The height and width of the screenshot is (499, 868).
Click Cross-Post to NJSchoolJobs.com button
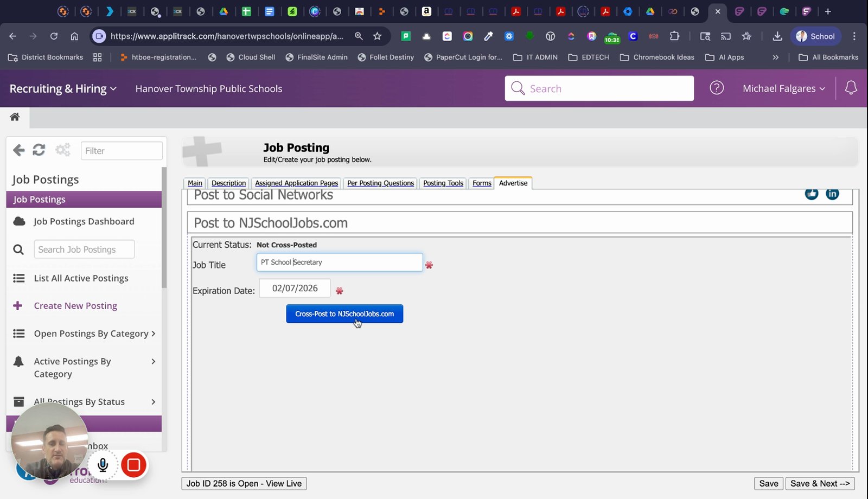pyautogui.click(x=344, y=314)
